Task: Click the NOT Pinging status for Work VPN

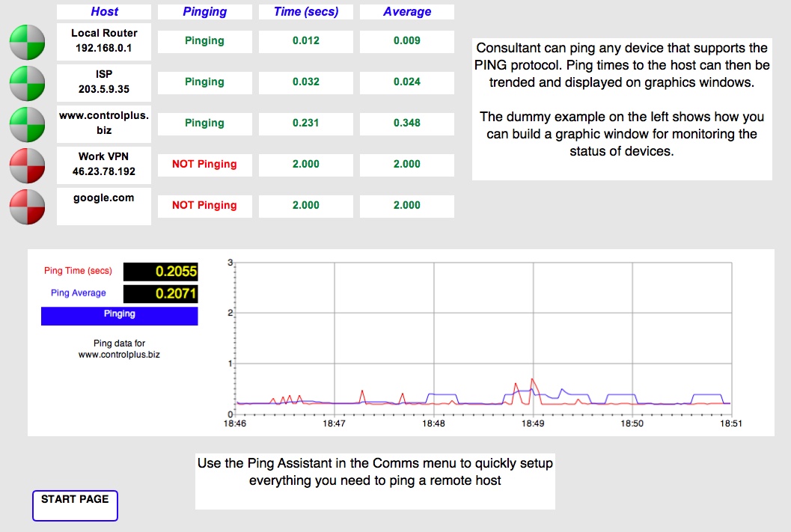Action: [x=204, y=164]
